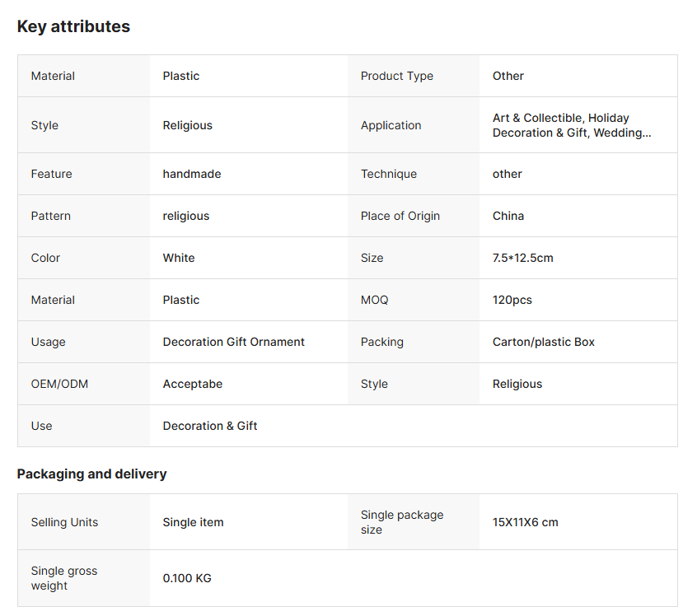683x616 pixels.
Task: Click the truncated Application value text
Action: pos(571,125)
